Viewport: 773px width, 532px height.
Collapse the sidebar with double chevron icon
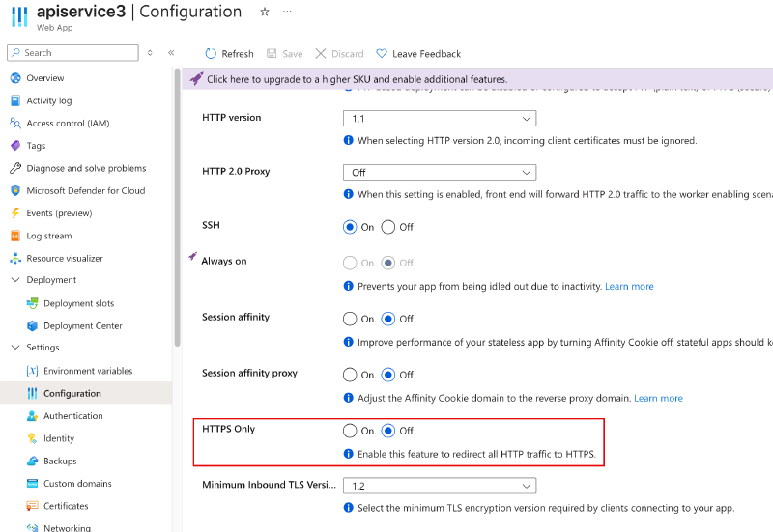coord(171,53)
